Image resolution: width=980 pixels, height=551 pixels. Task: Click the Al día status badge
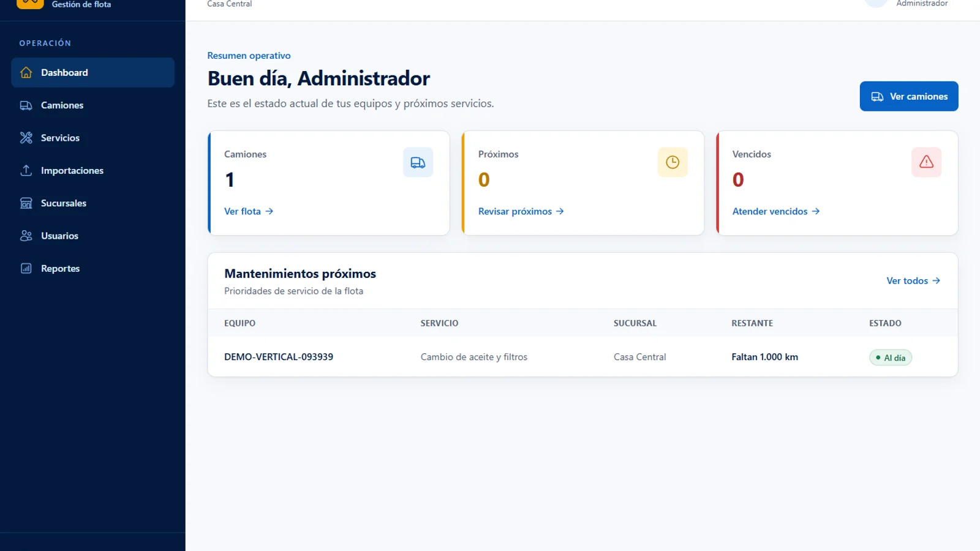(x=891, y=358)
